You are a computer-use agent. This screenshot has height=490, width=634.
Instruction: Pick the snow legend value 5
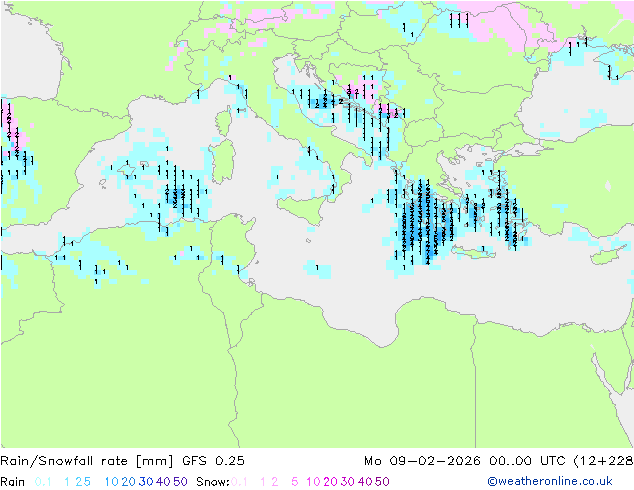click(294, 482)
